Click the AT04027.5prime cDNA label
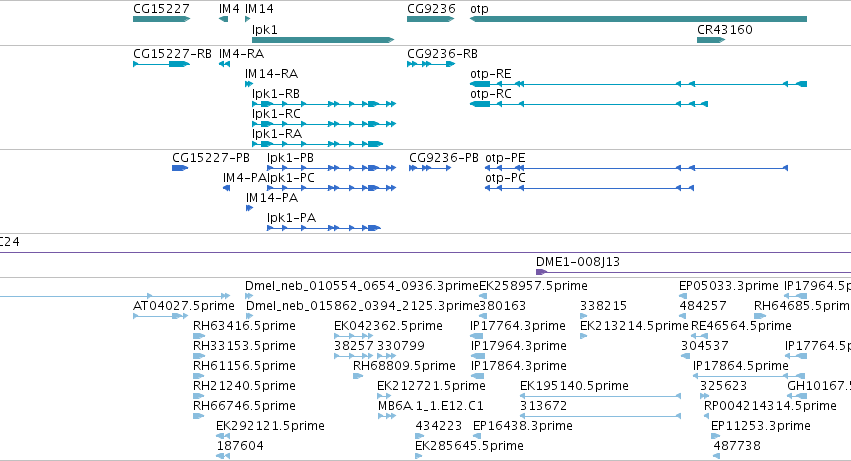The image size is (851, 461). [183, 306]
